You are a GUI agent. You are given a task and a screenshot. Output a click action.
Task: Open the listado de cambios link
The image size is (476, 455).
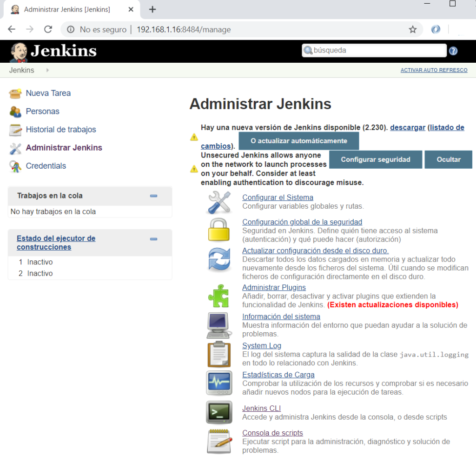coord(447,127)
